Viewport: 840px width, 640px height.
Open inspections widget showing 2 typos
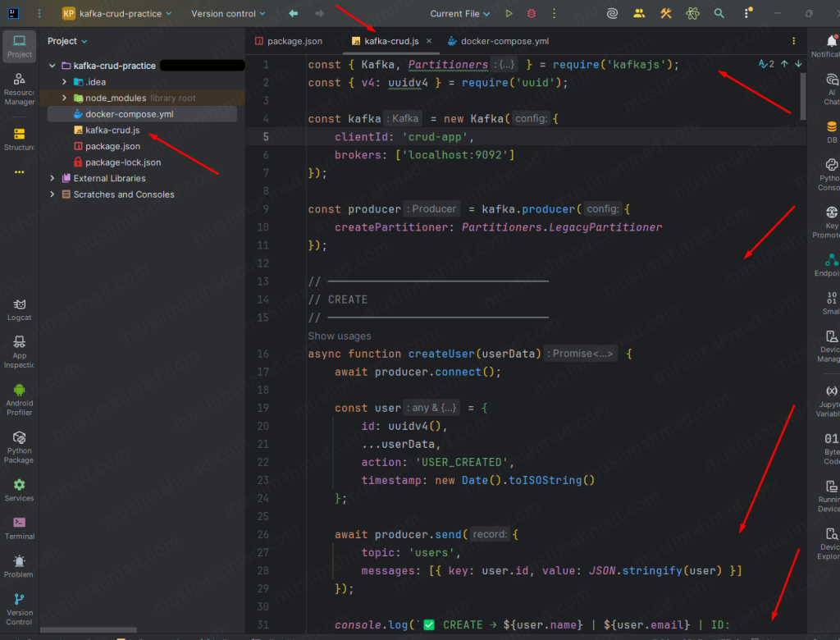click(x=766, y=64)
